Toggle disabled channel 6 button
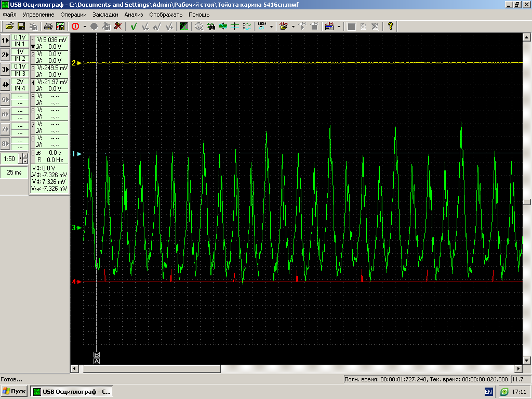The height and width of the screenshot is (399, 532). [x=5, y=114]
